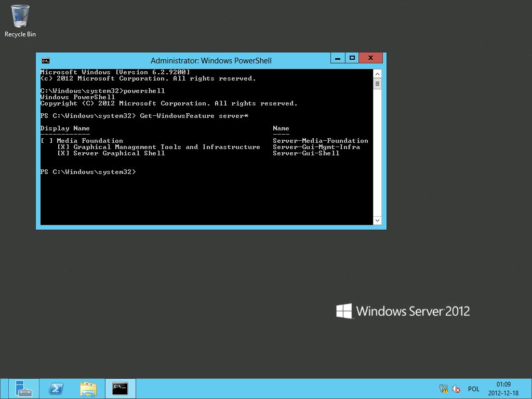Open the PowerShell window system menu icon
Viewport: 532px width, 399px height.
[x=46, y=61]
